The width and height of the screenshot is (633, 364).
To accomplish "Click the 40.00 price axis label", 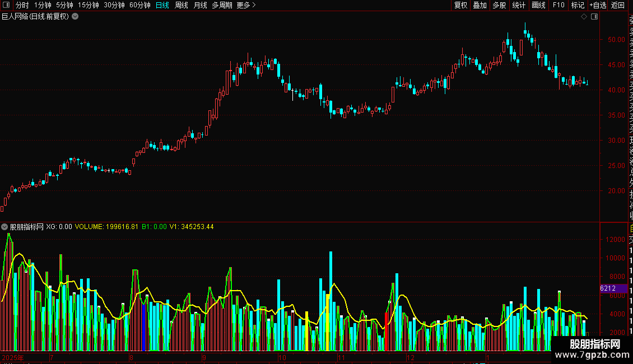I will coord(616,90).
